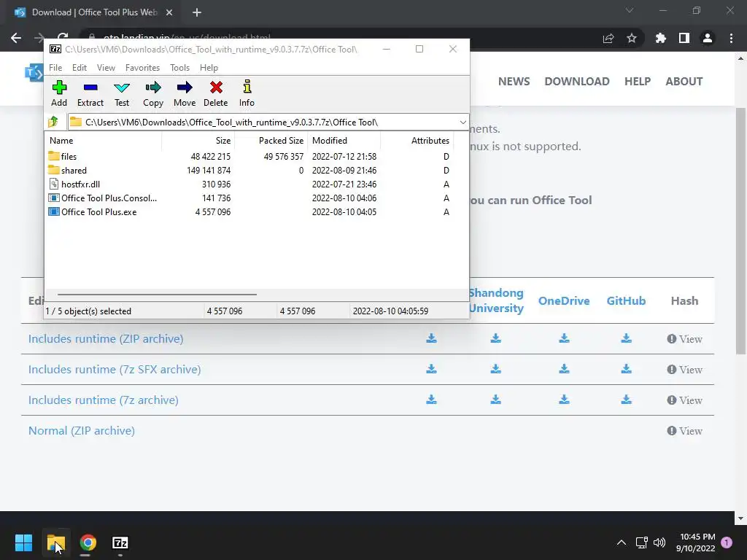Click the 7-Zip address path field
This screenshot has width=747, height=560.
point(268,122)
